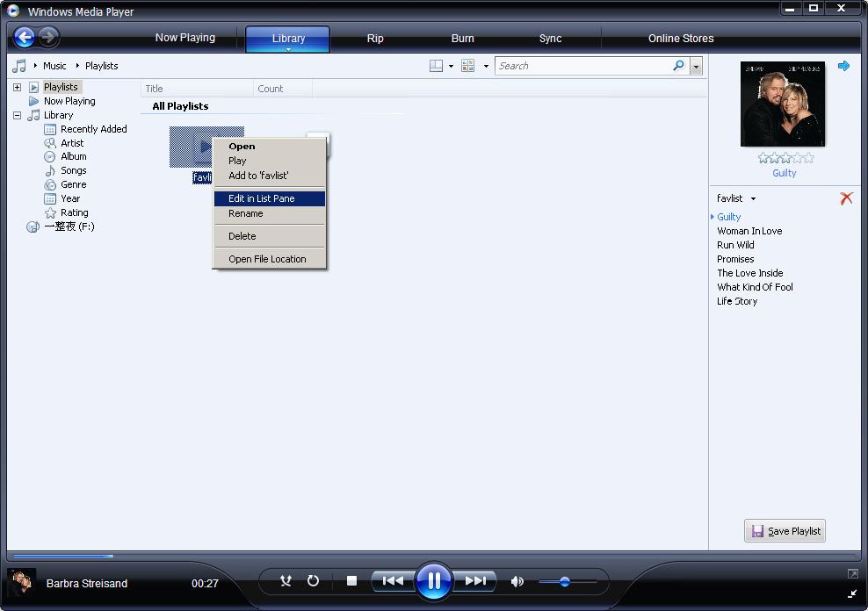Image resolution: width=868 pixels, height=611 pixels.
Task: Expand the Playlists tree node
Action: pyautogui.click(x=18, y=87)
